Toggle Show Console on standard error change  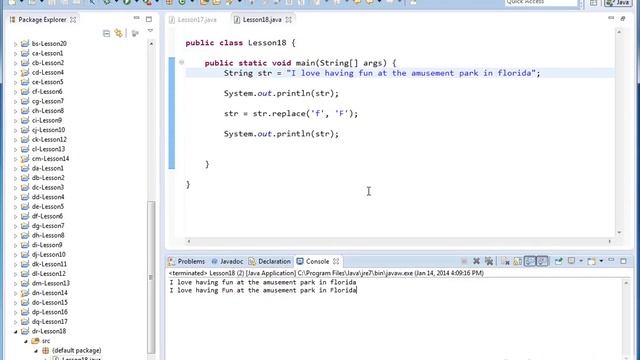(542, 261)
